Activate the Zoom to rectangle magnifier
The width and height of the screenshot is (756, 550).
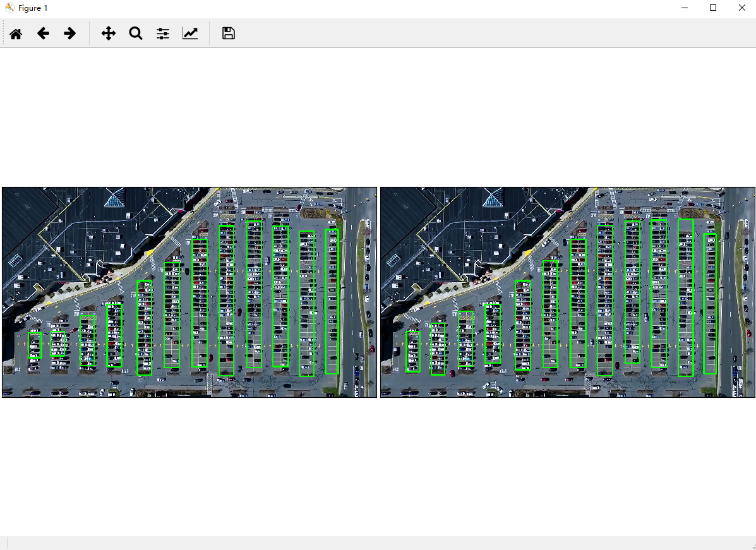pyautogui.click(x=136, y=33)
